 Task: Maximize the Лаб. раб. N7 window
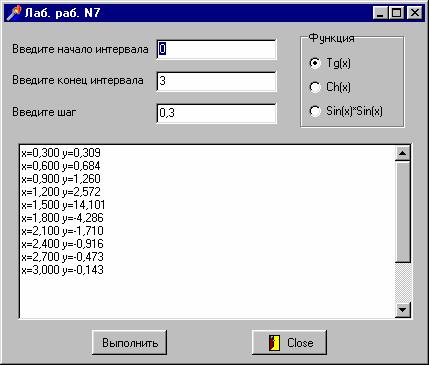(x=396, y=13)
